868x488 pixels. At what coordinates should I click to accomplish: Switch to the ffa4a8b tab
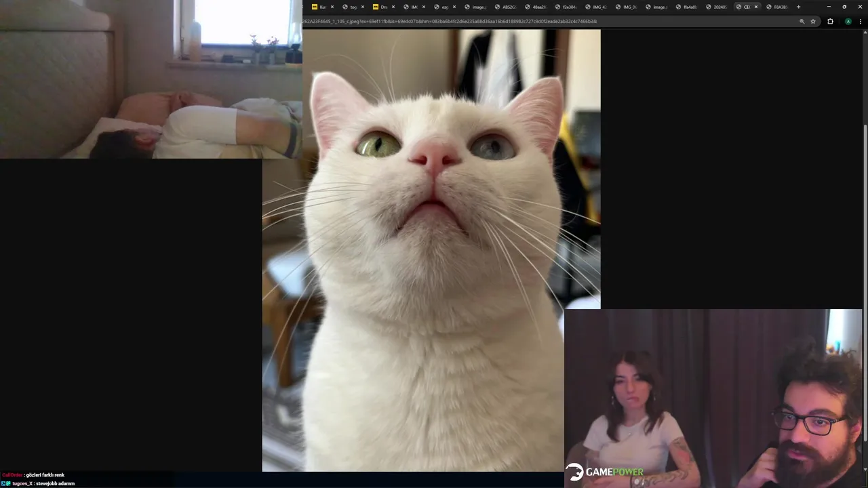[686, 7]
